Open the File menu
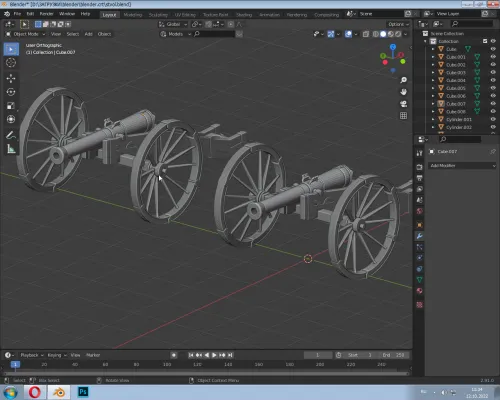 pyautogui.click(x=17, y=14)
